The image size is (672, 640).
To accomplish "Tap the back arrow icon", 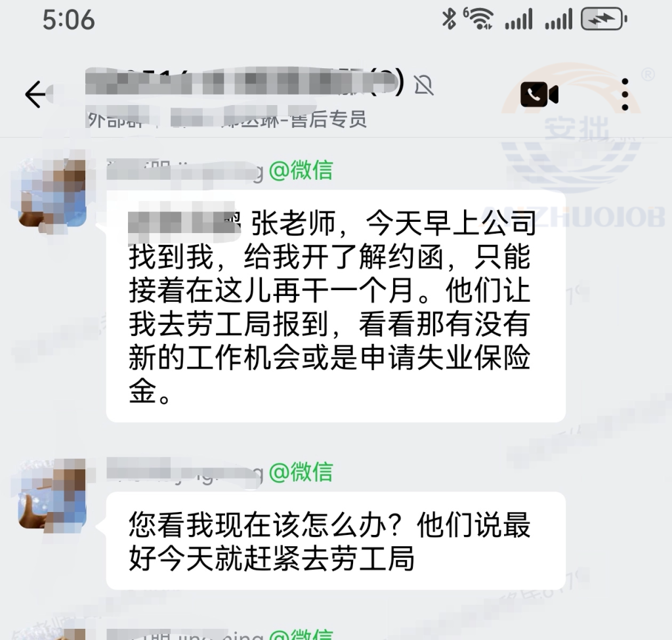I will coord(35,95).
